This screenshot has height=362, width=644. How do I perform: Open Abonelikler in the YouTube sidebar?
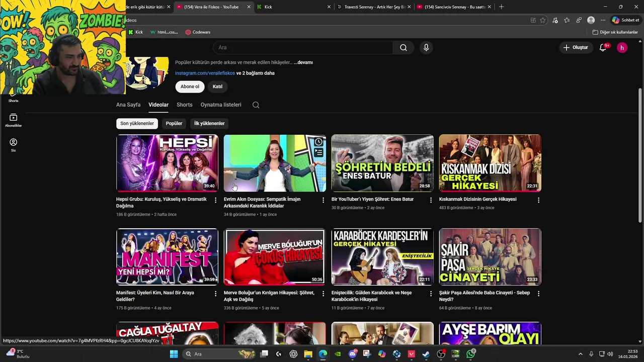tap(13, 121)
